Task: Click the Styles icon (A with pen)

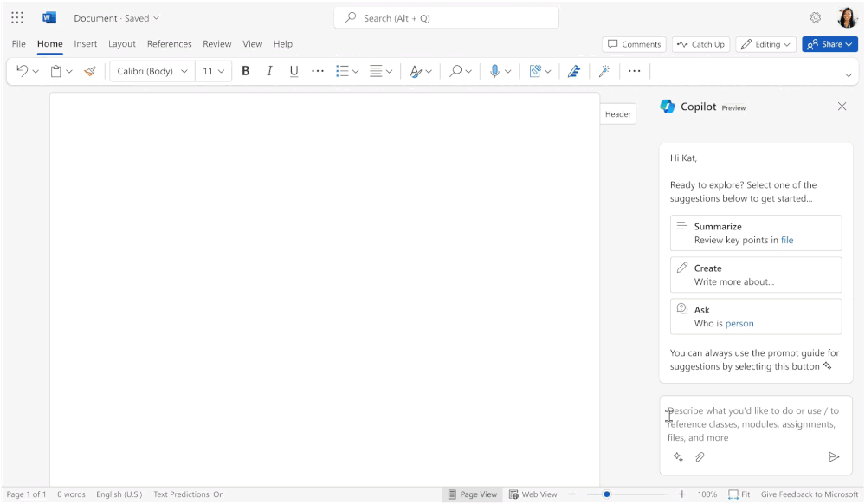Action: [x=416, y=71]
